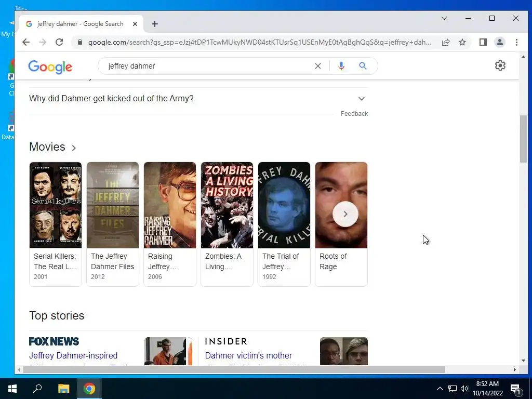Start voice search with microphone
This screenshot has width=532, height=399.
point(341,66)
